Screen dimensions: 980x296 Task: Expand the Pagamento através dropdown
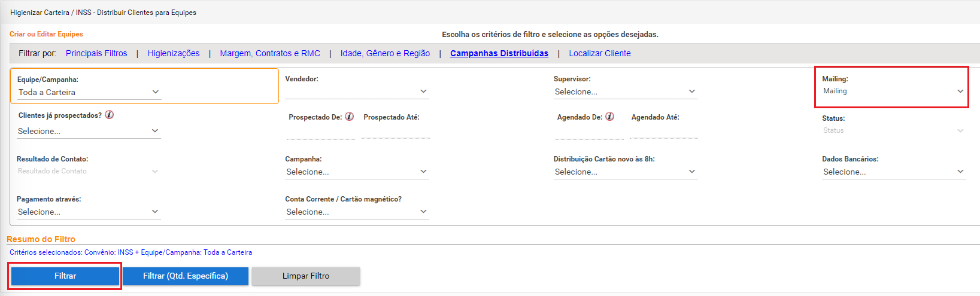[89, 212]
